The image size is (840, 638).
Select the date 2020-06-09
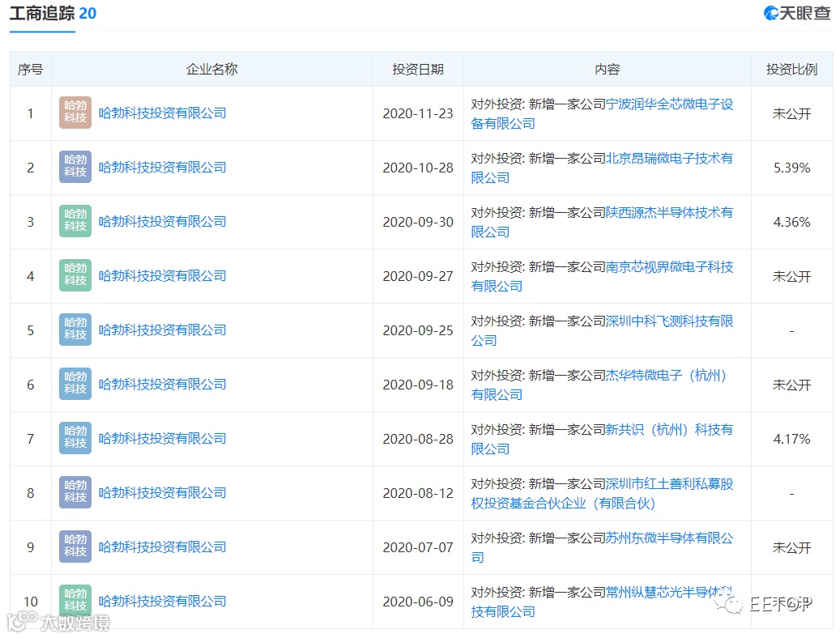[x=418, y=602]
